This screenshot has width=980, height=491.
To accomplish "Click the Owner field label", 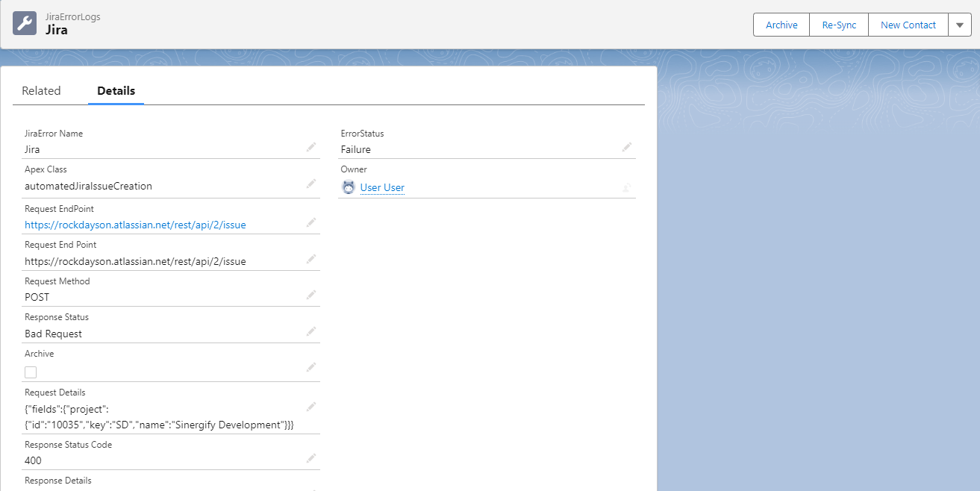I will (354, 169).
